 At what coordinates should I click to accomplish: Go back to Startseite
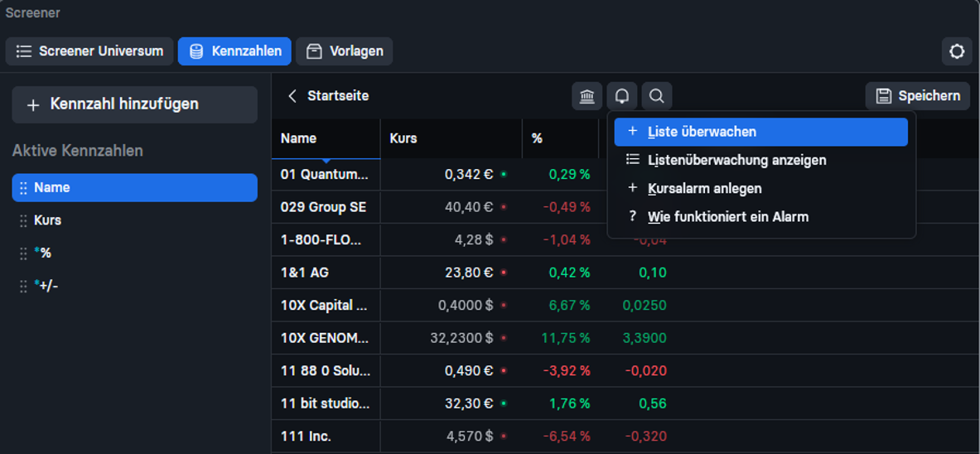tap(338, 95)
